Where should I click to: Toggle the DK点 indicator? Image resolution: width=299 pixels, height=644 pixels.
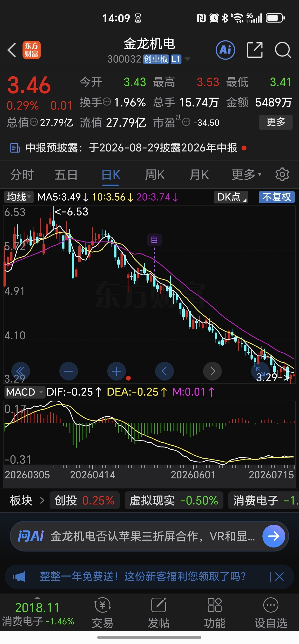[x=231, y=197]
